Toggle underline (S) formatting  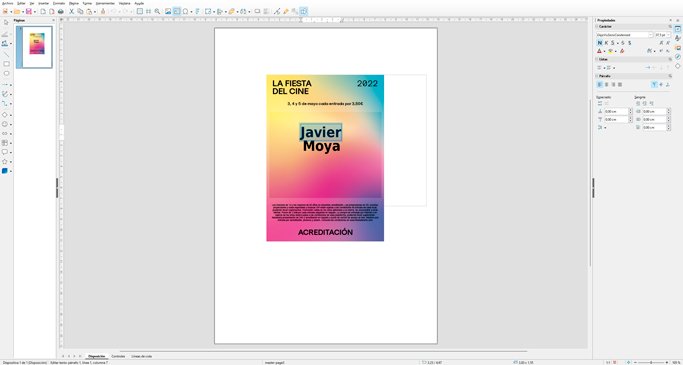tap(613, 43)
